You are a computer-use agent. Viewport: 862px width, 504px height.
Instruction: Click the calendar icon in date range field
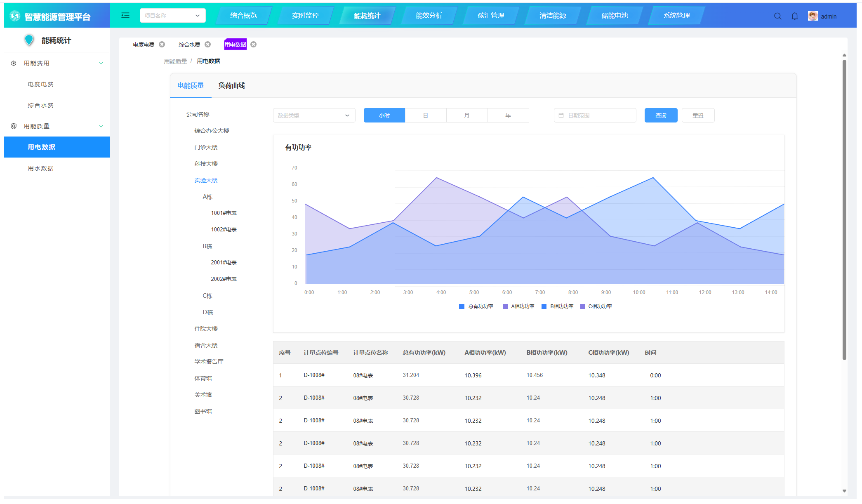[x=561, y=115]
